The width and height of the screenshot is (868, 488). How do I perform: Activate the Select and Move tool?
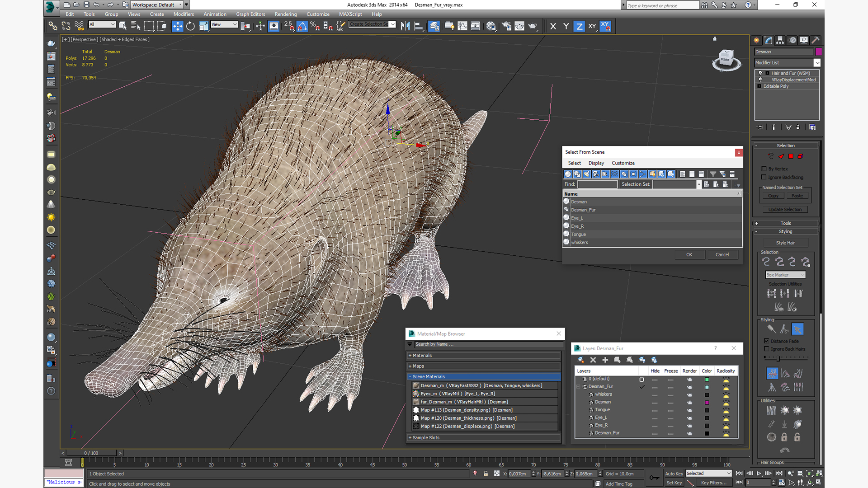pyautogui.click(x=178, y=26)
